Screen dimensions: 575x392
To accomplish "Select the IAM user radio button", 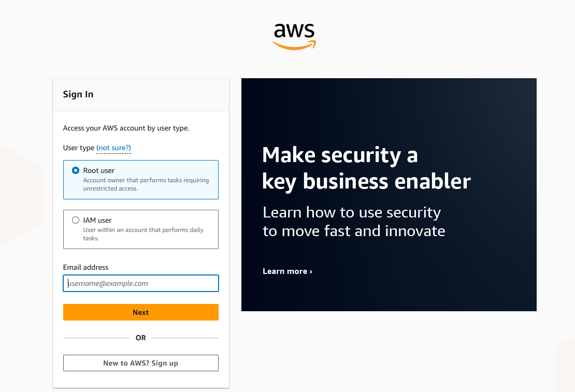I will click(76, 220).
